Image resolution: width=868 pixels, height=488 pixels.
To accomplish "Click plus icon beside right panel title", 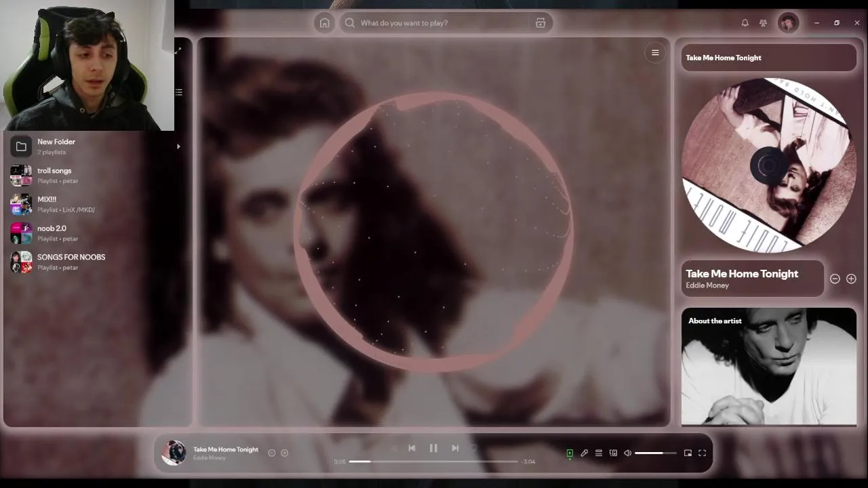I will pyautogui.click(x=851, y=279).
